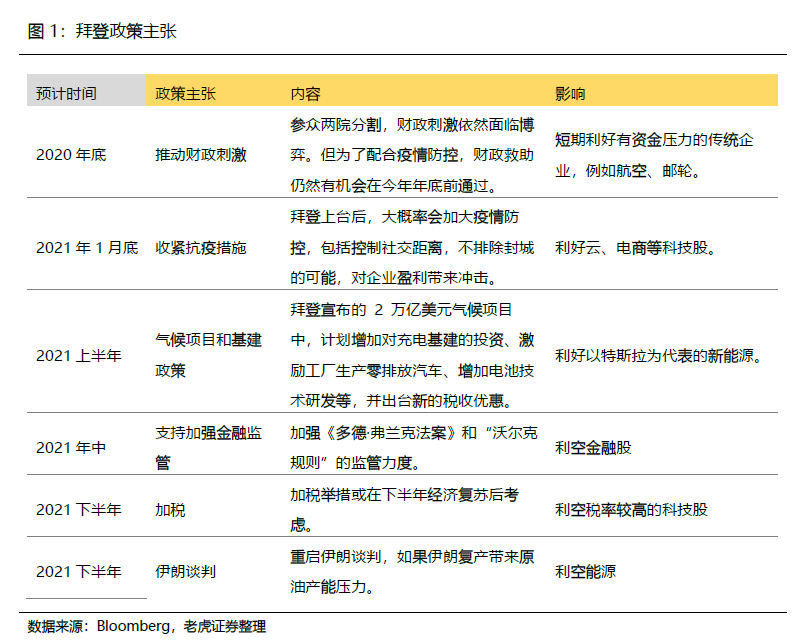This screenshot has width=798, height=642.
Task: Click impact text '短期利好有资金压力的传统企业'
Action: click(x=654, y=155)
